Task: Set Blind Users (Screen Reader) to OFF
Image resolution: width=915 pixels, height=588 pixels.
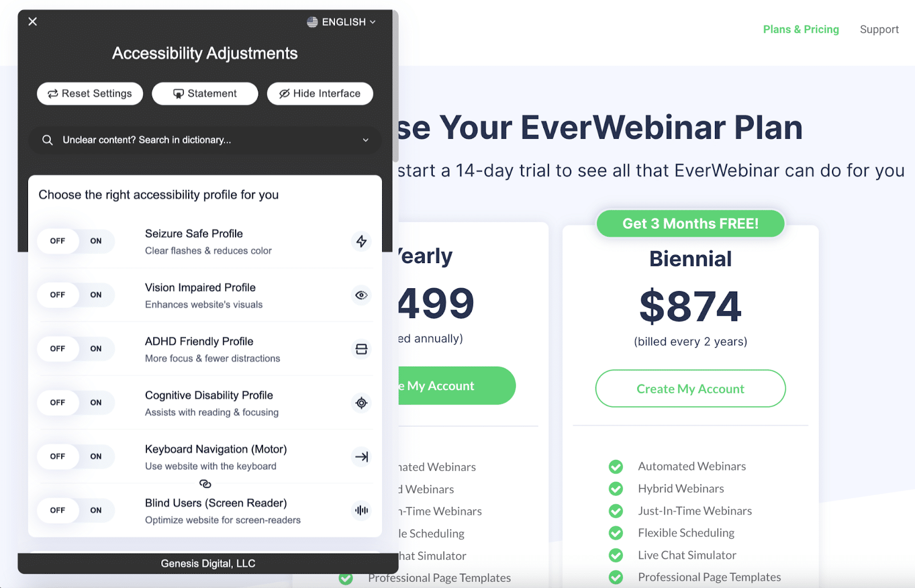Action: [58, 510]
